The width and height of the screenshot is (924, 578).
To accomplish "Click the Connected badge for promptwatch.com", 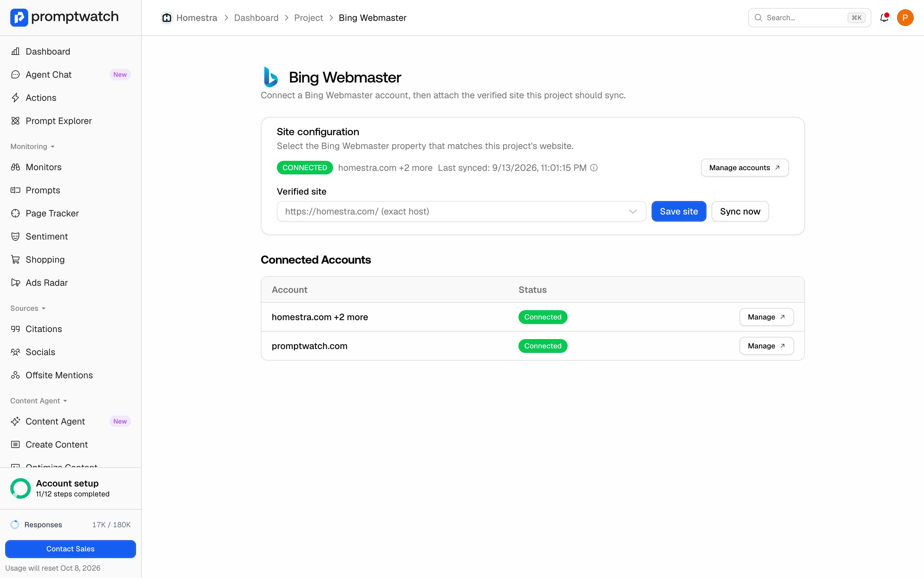I will [x=543, y=346].
